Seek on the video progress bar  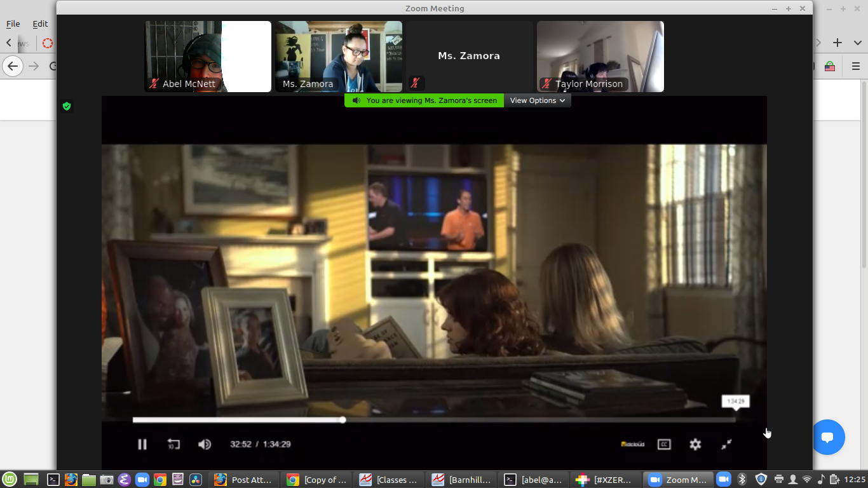[x=434, y=420]
